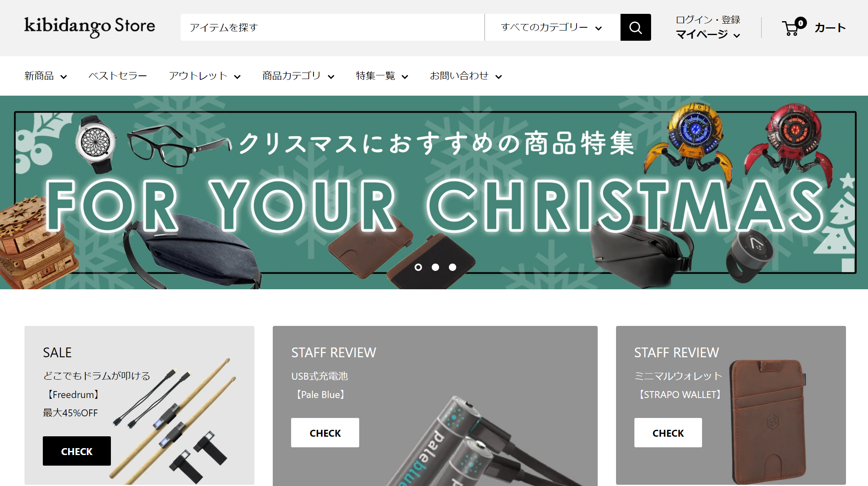This screenshot has height=486, width=868.
Task: Select the second carousel slide dot
Action: click(x=435, y=267)
